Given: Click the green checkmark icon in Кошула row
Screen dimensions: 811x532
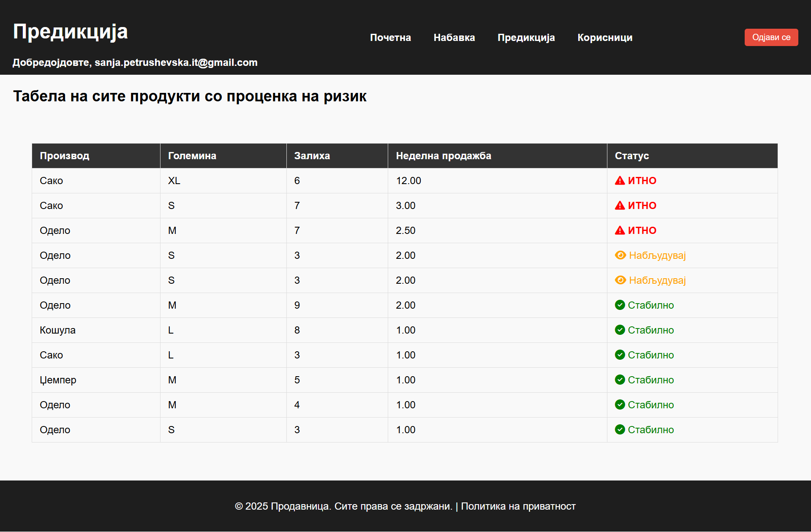Looking at the screenshot, I should tap(620, 330).
